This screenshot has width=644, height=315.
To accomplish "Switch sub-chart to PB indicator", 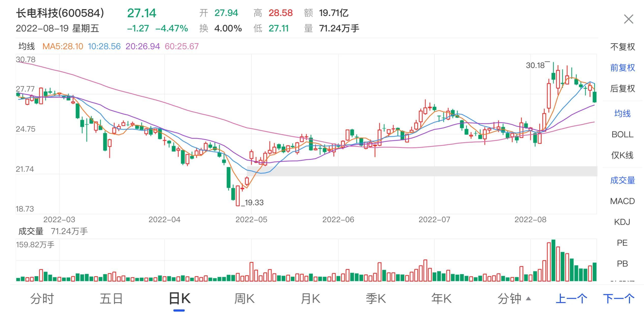I will coord(622,263).
